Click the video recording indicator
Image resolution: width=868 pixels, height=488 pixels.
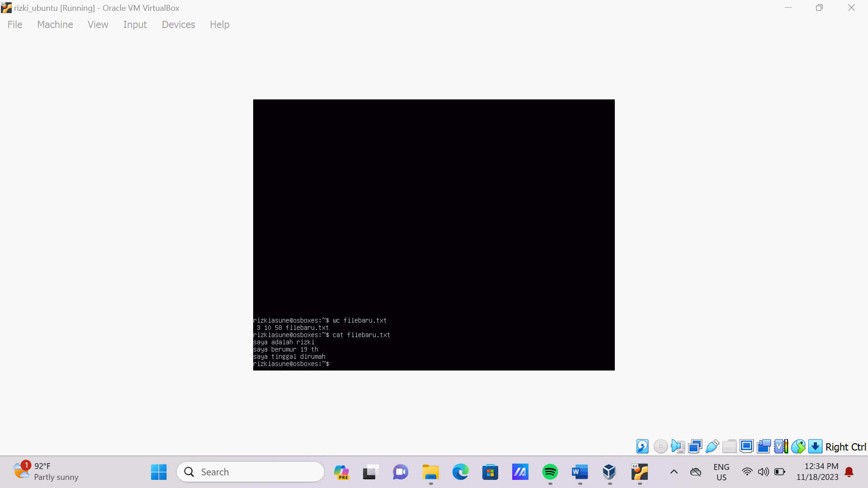point(764,446)
